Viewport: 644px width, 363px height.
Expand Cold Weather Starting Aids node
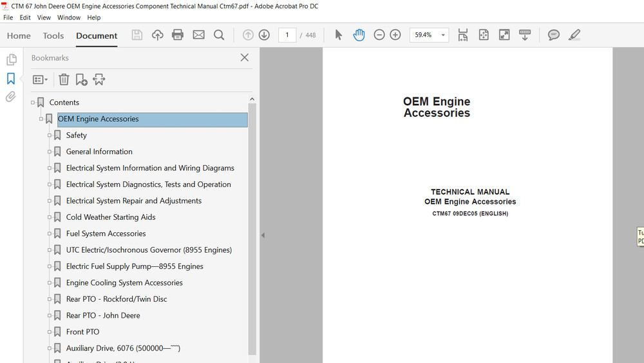(50, 217)
